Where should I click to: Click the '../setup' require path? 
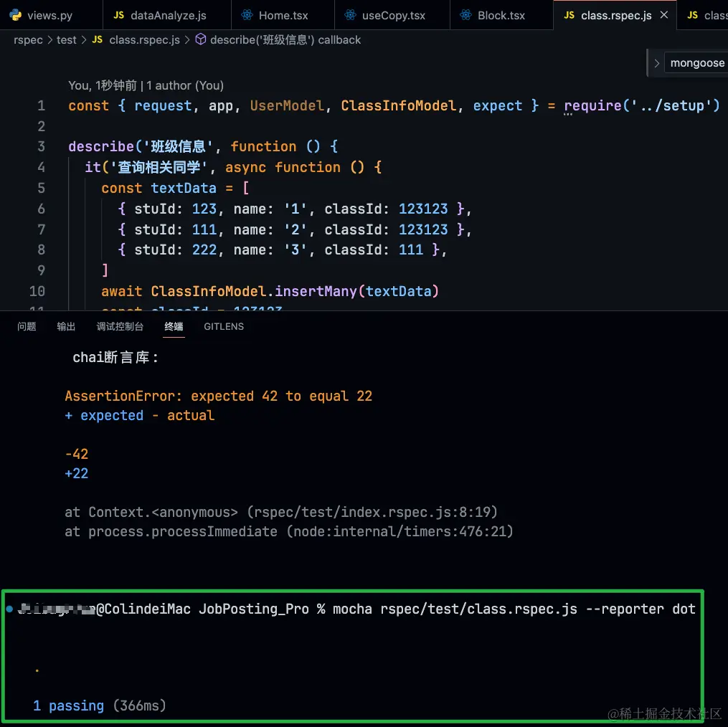(671, 106)
